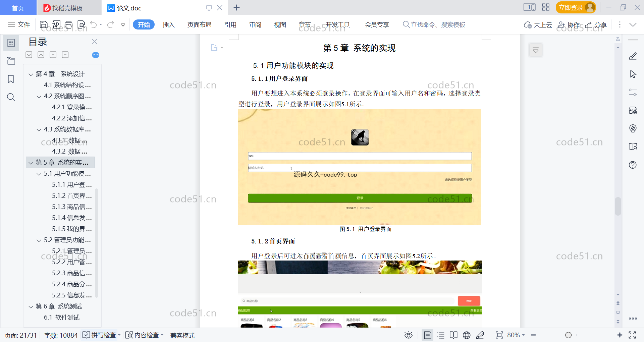Open the help question mark icon
Screen dimensions: 644x342
(633, 165)
